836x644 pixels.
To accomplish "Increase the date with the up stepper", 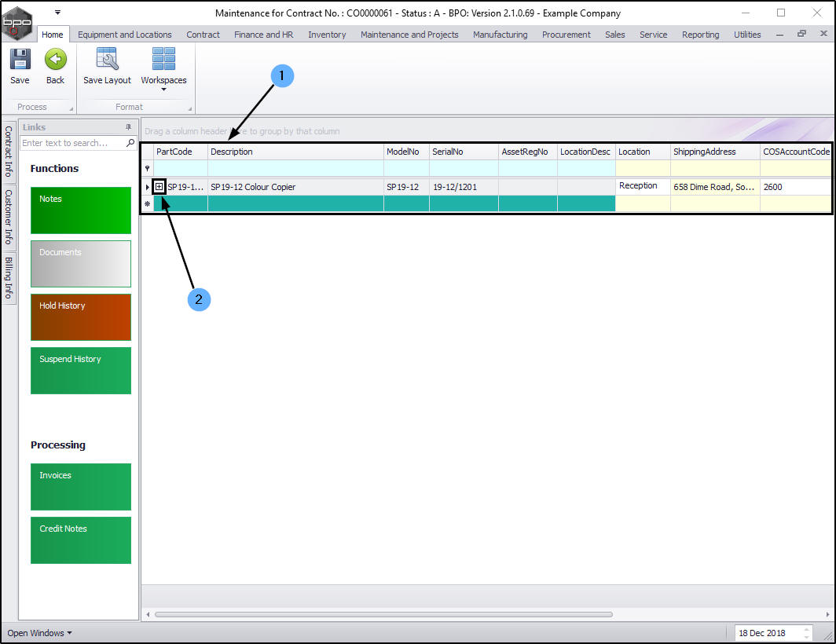I will (807, 630).
